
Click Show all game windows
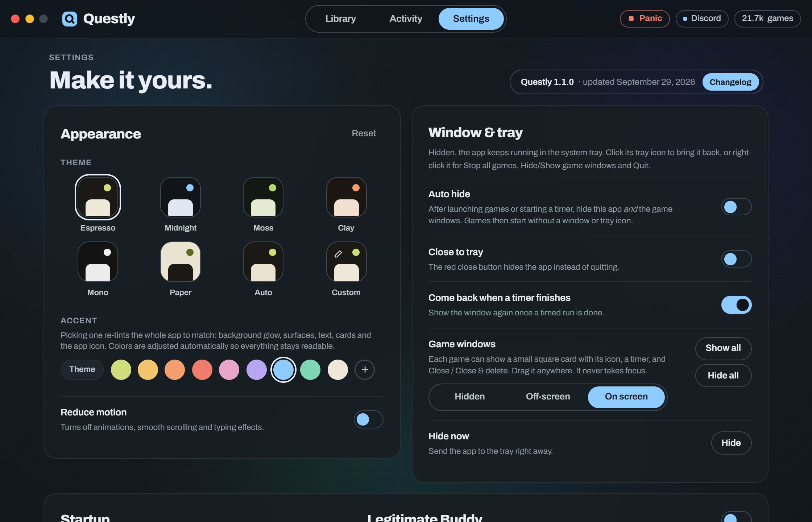(x=723, y=348)
